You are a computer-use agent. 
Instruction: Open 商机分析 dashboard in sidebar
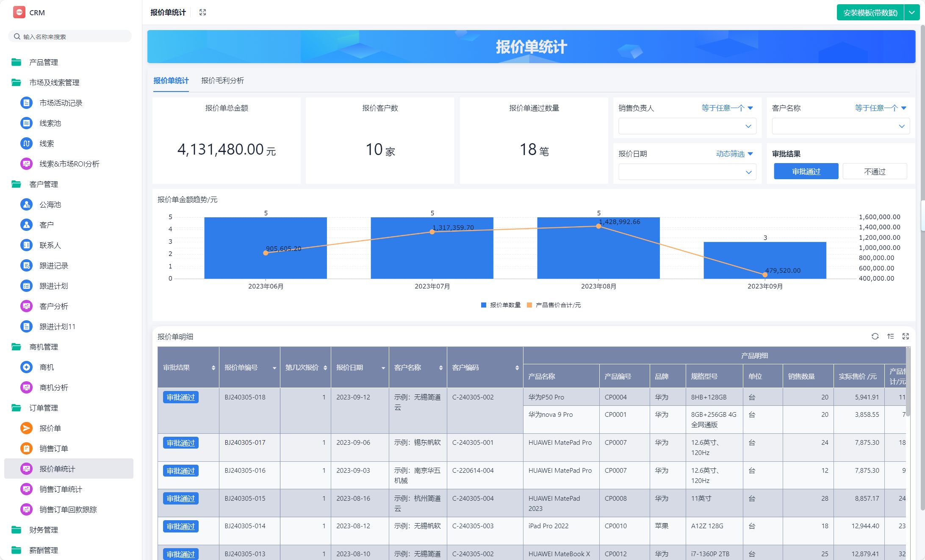[53, 388]
